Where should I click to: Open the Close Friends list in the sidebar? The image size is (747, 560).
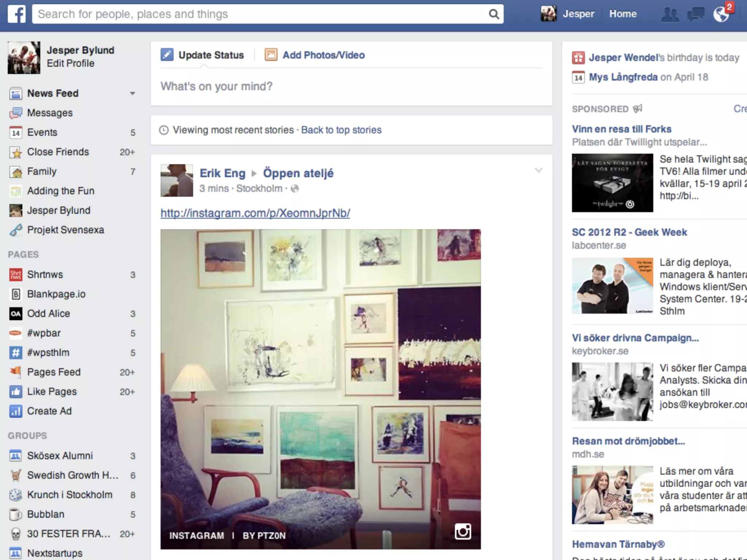(x=58, y=152)
